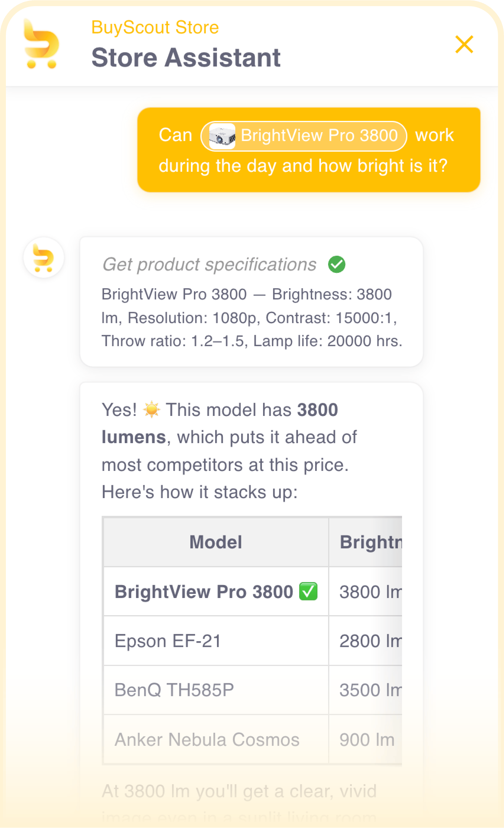Image resolution: width=504 pixels, height=828 pixels.
Task: Expand the Get product specifications step
Action: tap(209, 265)
